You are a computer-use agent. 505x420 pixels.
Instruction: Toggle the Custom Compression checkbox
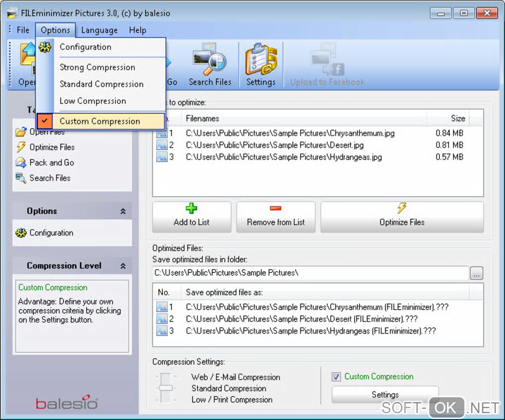(x=336, y=376)
